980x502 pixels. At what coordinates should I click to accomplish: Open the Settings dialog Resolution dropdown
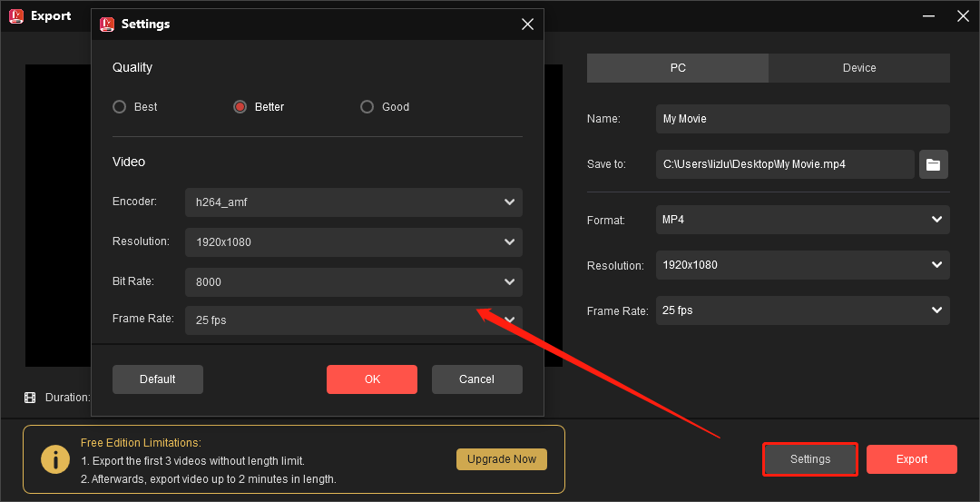click(354, 242)
